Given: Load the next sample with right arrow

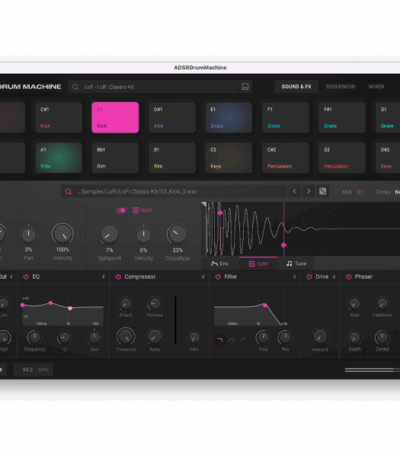Looking at the screenshot, I should click(x=309, y=191).
